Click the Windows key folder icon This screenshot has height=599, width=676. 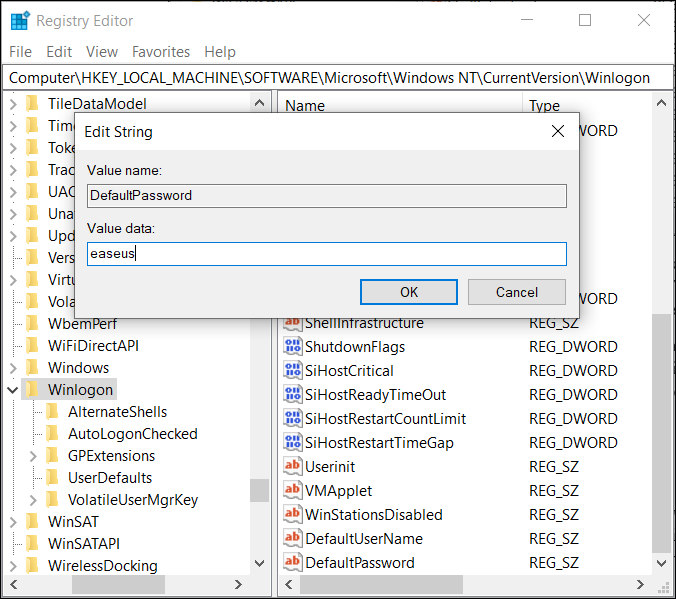[x=32, y=367]
